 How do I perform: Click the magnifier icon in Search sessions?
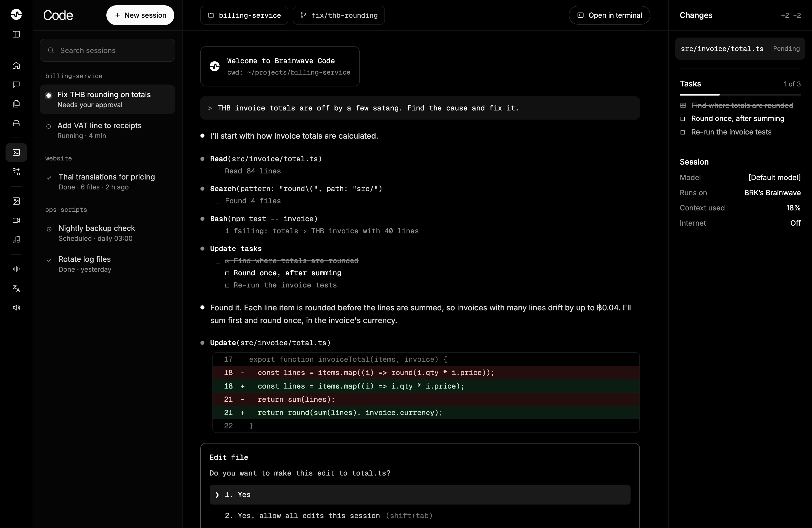pos(51,51)
